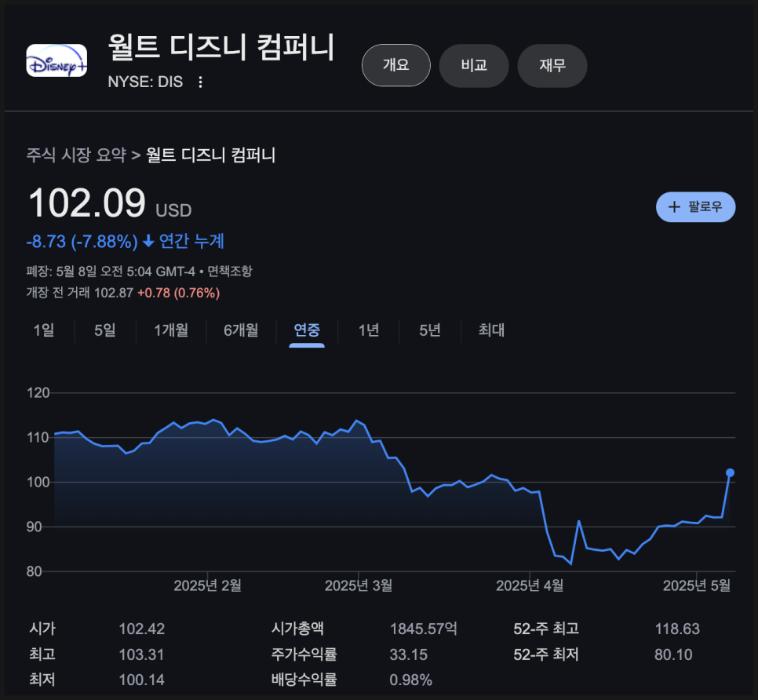The width and height of the screenshot is (758, 700).
Task: Click the -8.73 (-7.88%) change value
Action: (x=82, y=241)
